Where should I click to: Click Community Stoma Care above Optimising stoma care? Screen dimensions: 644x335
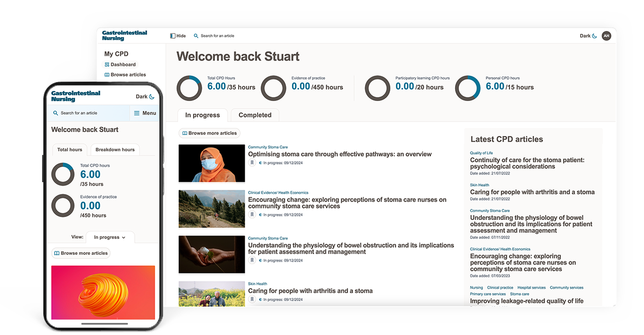click(268, 147)
